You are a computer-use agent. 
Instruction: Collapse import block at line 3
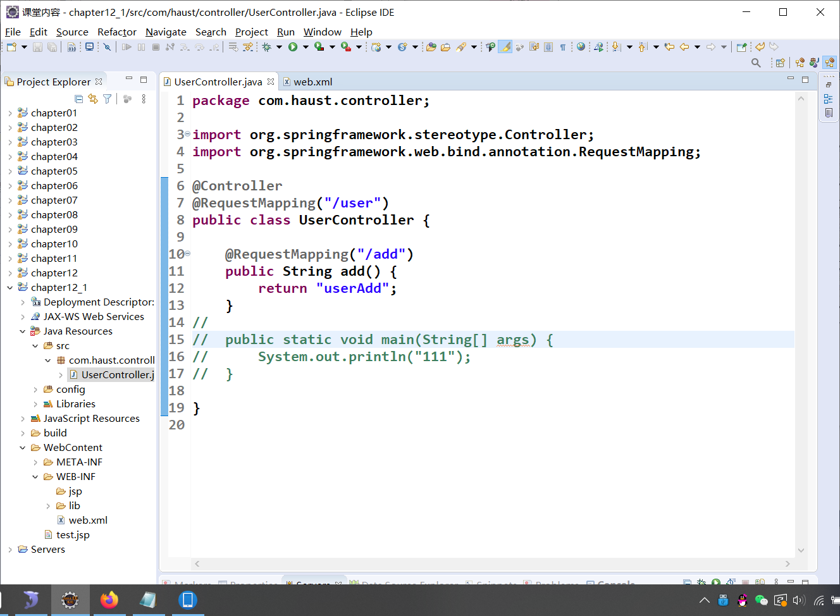188,135
